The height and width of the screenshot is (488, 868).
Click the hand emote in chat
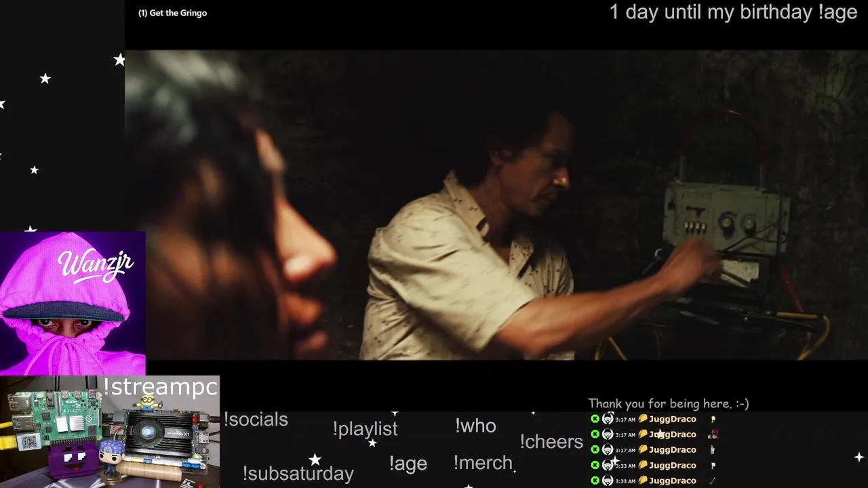pyautogui.click(x=713, y=449)
